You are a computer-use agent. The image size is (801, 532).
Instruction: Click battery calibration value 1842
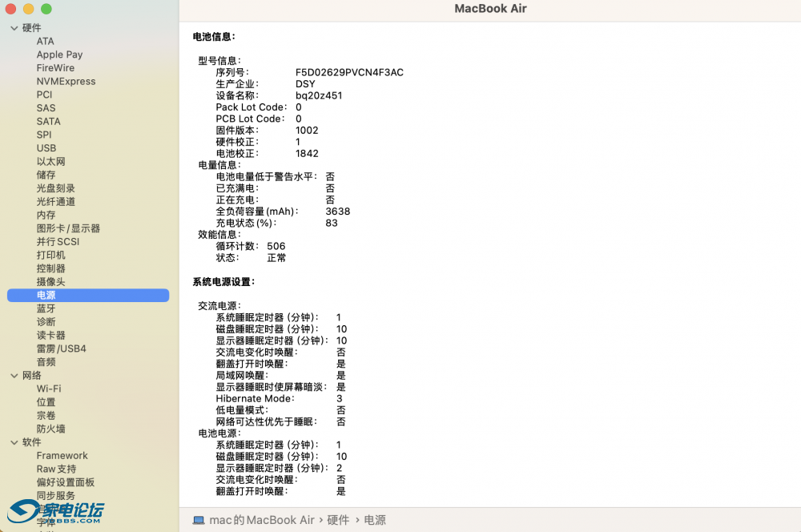307,154
